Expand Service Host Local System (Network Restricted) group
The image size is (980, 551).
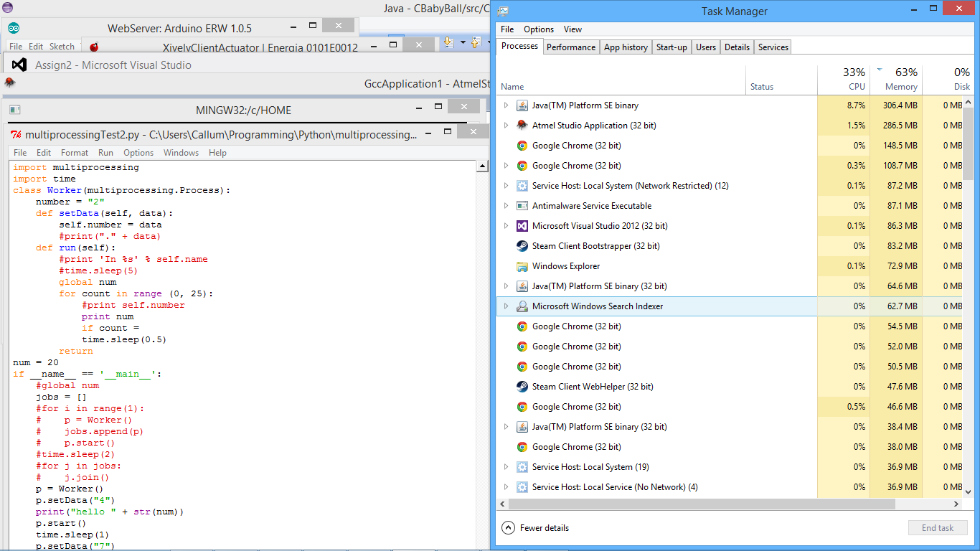coord(506,186)
